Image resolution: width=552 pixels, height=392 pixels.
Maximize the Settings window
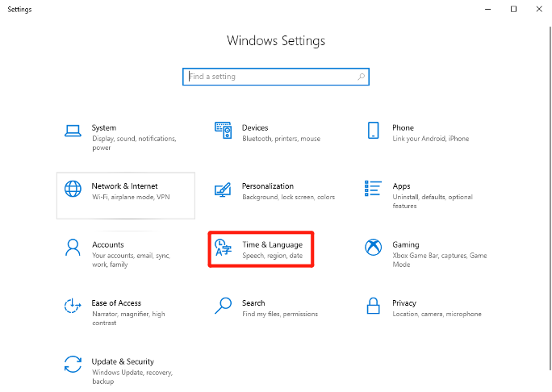click(x=513, y=9)
